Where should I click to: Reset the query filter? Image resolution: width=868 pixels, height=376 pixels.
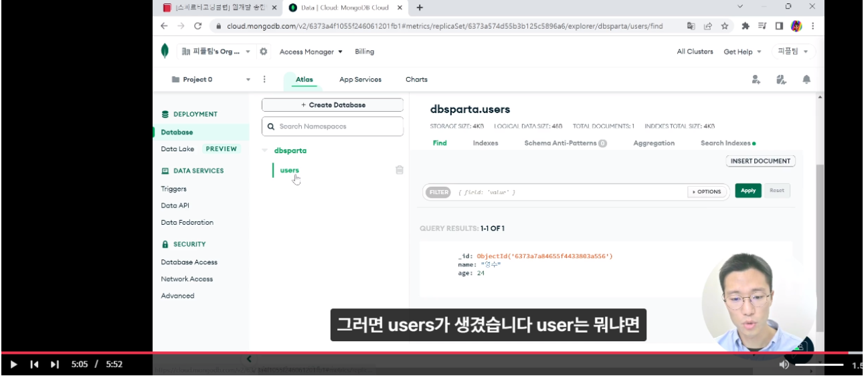click(x=776, y=191)
